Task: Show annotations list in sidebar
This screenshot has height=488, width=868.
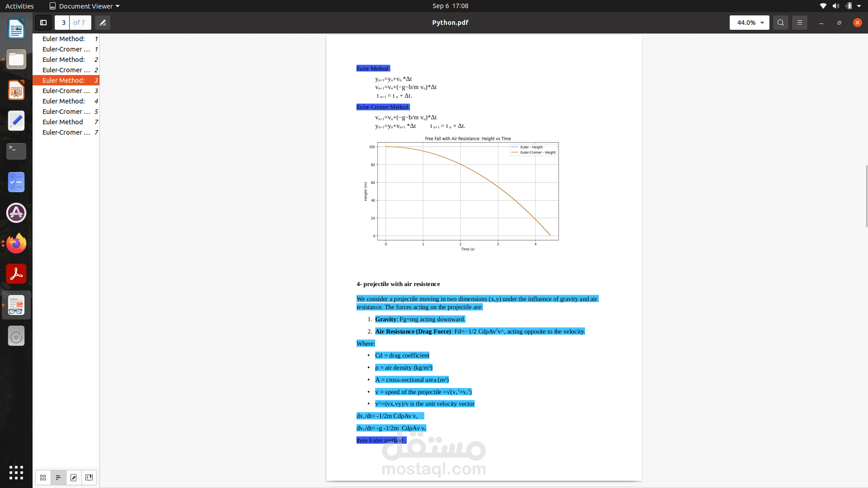Action: tap(74, 477)
